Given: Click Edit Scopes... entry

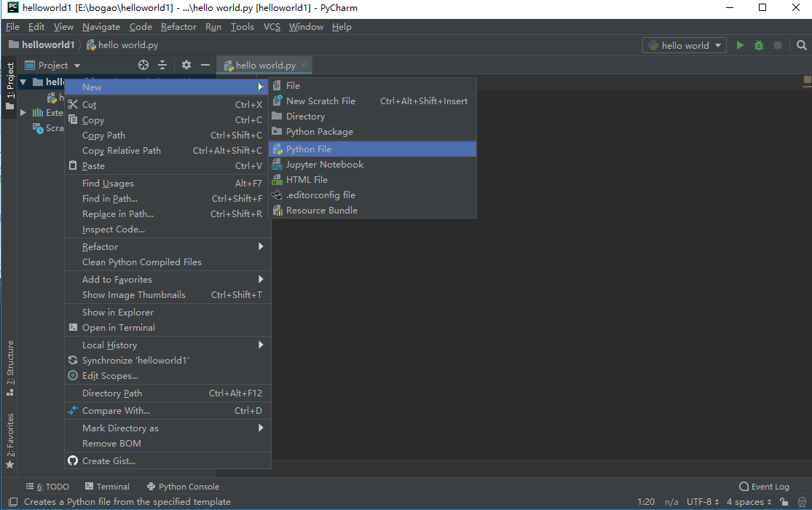Looking at the screenshot, I should pos(167,376).
